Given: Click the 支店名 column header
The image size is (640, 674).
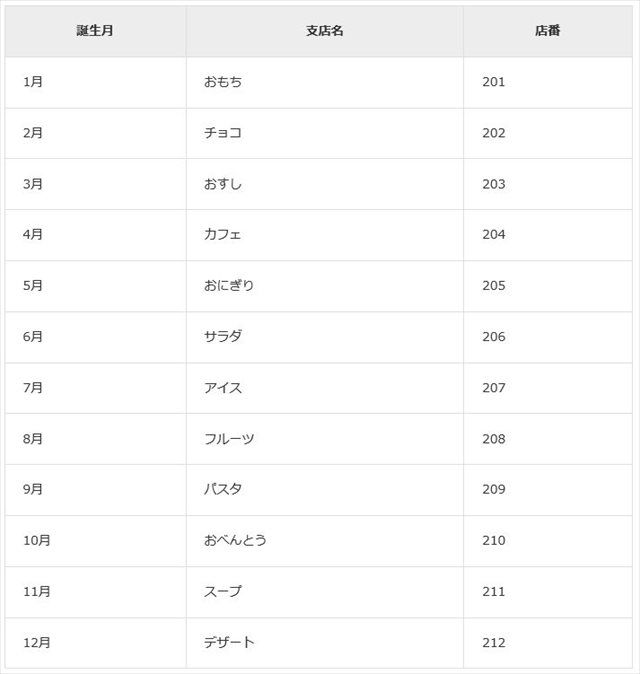Looking at the screenshot, I should [324, 31].
